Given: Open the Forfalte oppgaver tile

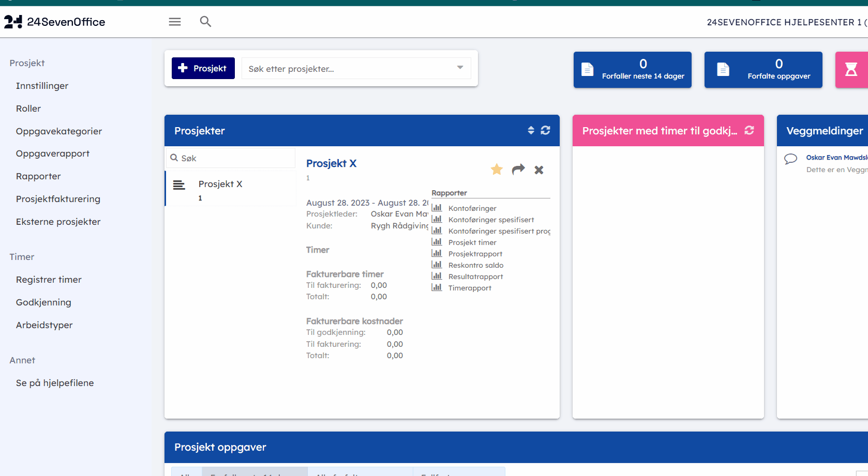Looking at the screenshot, I should (763, 70).
